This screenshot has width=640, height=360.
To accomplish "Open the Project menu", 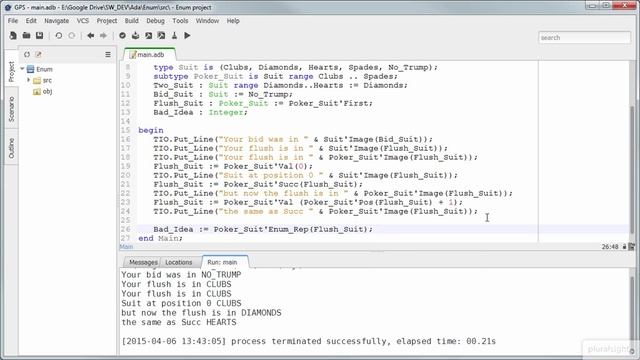I will click(x=107, y=21).
